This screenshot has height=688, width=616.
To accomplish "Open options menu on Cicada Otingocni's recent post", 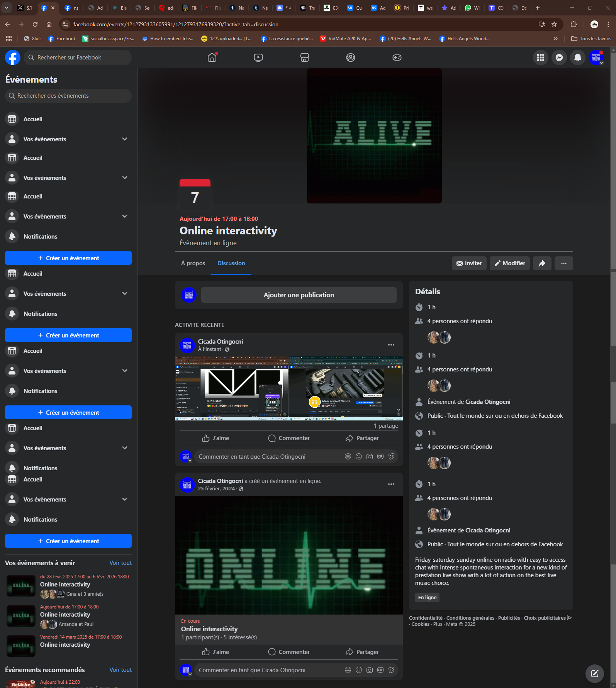I will pyautogui.click(x=391, y=345).
